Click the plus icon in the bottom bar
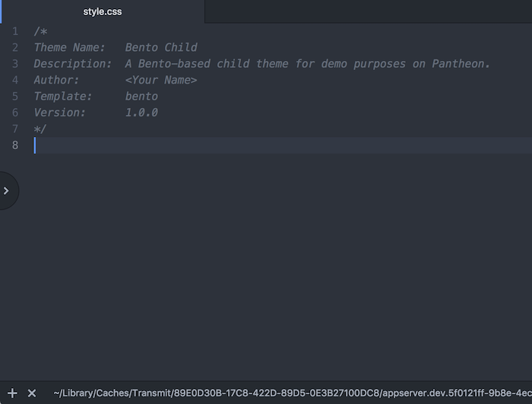 point(12,393)
